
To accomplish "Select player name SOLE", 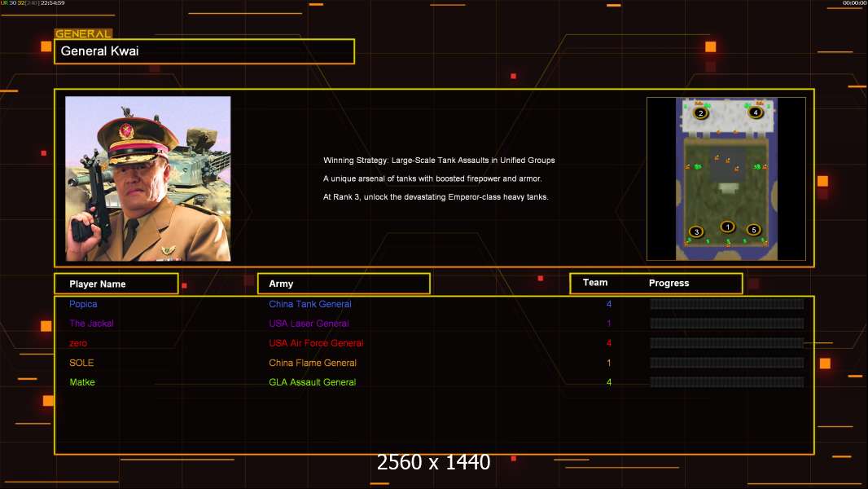I will 81,363.
